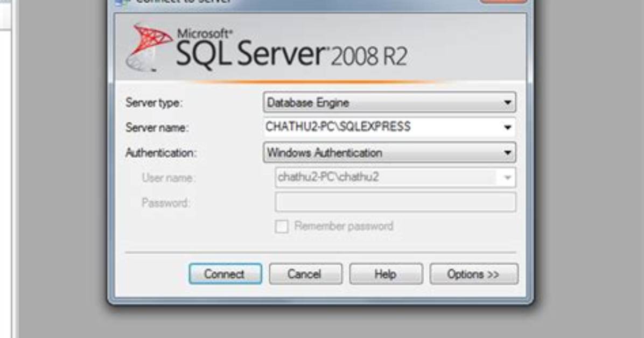Open the Server type dropdown
Image resolution: width=644 pixels, height=338 pixels.
389,102
